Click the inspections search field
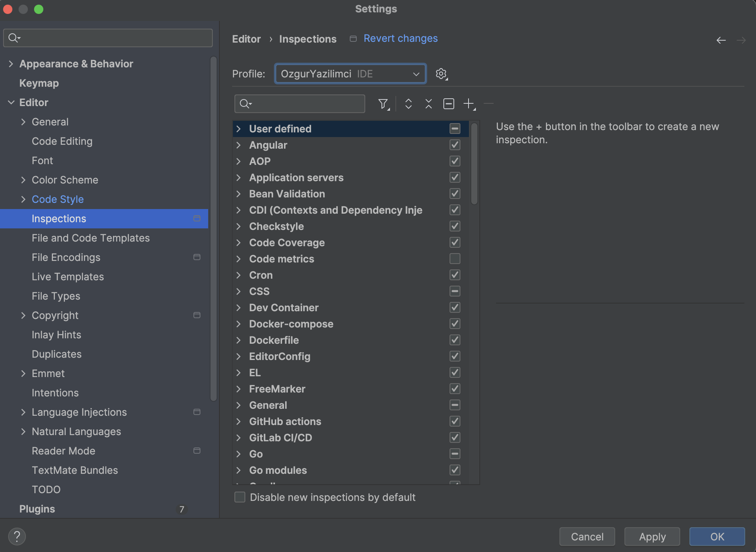Screen dimensions: 756x552 pyautogui.click(x=306, y=104)
